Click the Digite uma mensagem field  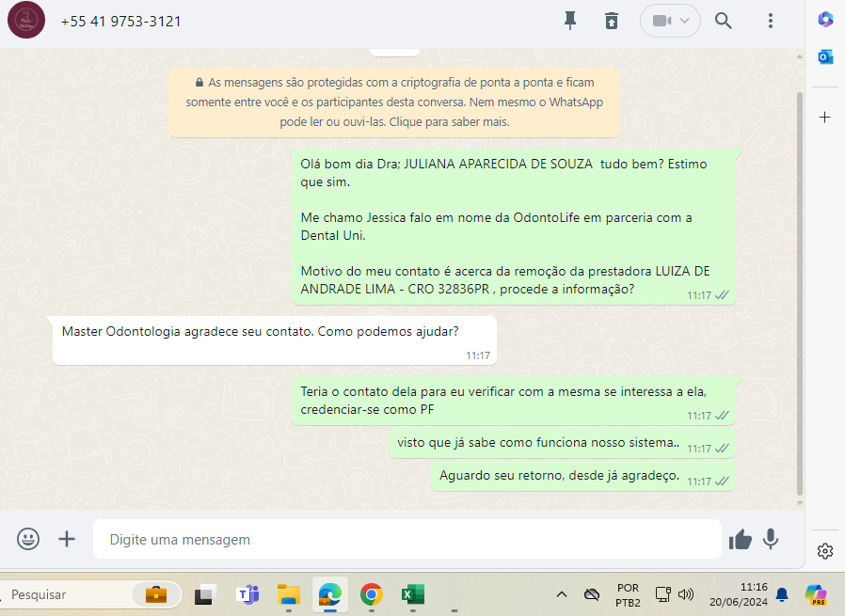pyautogui.click(x=407, y=539)
